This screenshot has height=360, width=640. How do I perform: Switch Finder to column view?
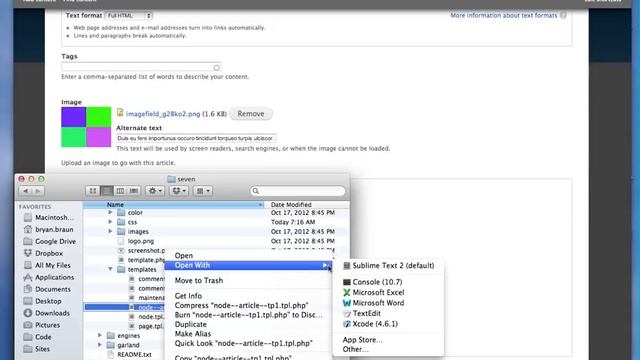tap(120, 191)
